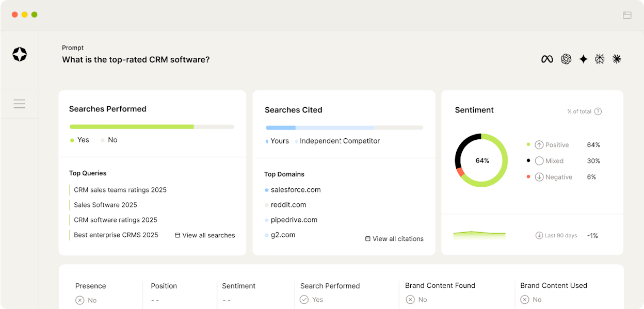Click the 'Sentiment' card title

(474, 110)
